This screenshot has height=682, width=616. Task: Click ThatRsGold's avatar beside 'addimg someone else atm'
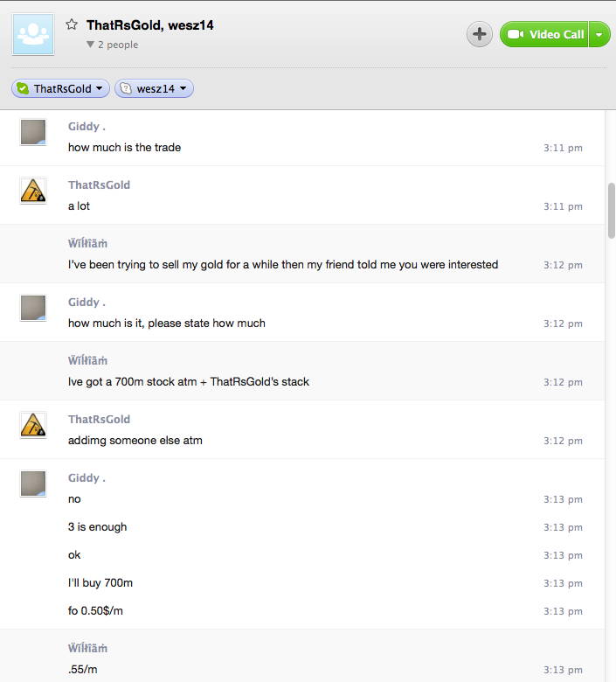(33, 425)
